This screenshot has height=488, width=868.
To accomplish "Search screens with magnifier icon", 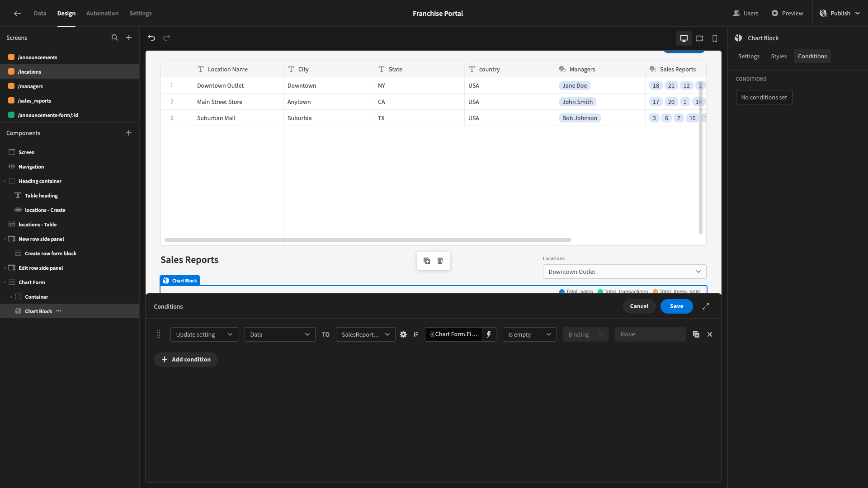I will (115, 38).
